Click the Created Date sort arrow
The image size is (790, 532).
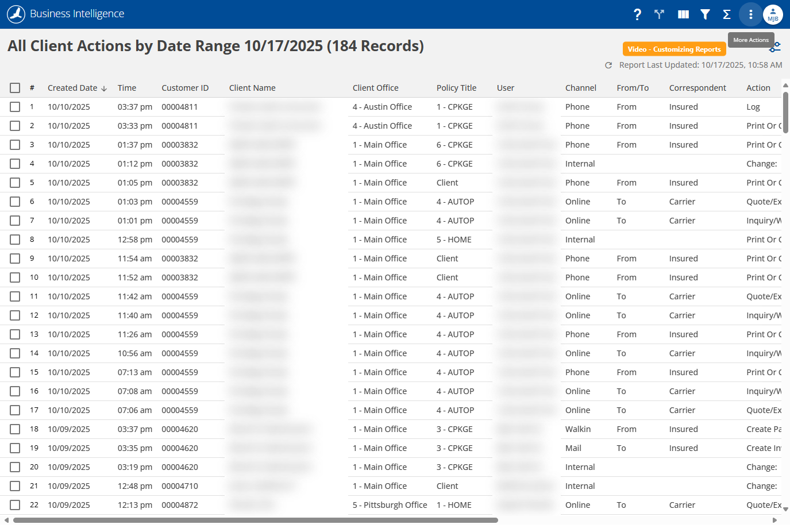pos(104,88)
